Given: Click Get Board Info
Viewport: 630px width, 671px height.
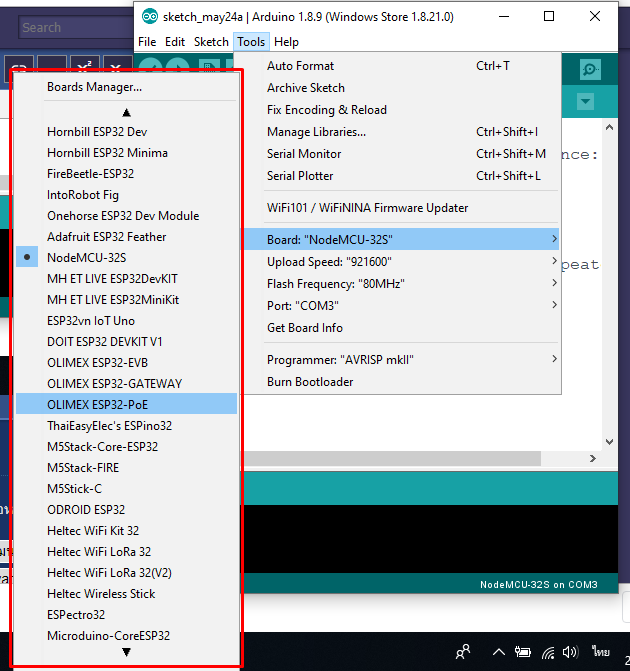Looking at the screenshot, I should pyautogui.click(x=401, y=328).
